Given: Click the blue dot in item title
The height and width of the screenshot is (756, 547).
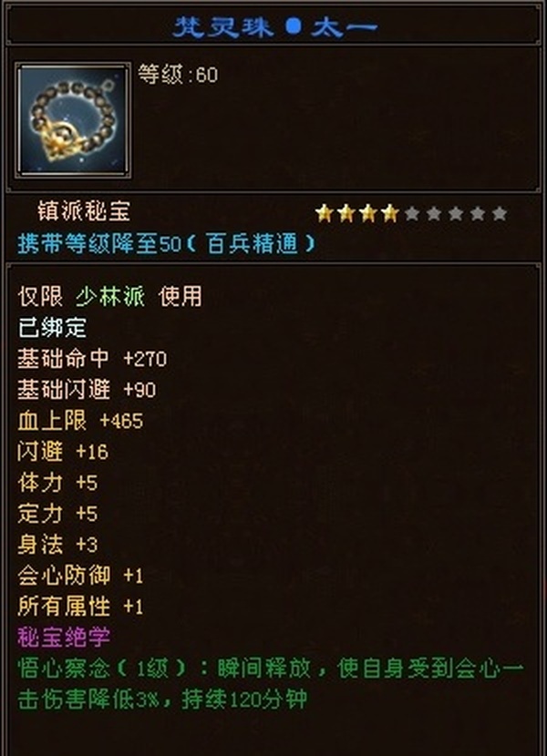Looking at the screenshot, I should (293, 26).
